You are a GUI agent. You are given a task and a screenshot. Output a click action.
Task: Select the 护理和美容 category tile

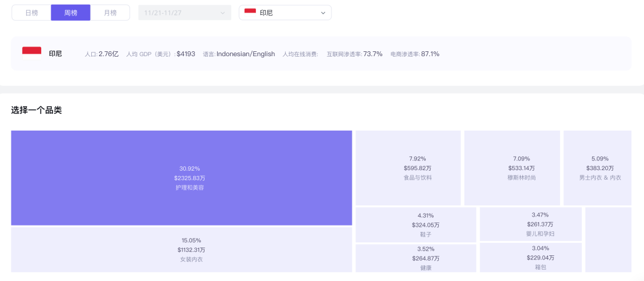[181, 178]
